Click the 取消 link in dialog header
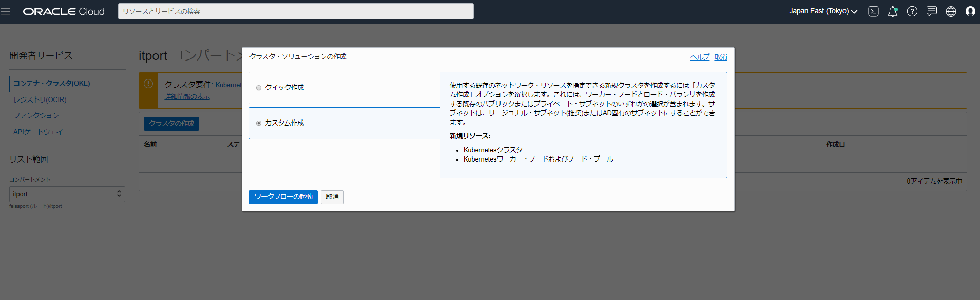 coord(721,57)
